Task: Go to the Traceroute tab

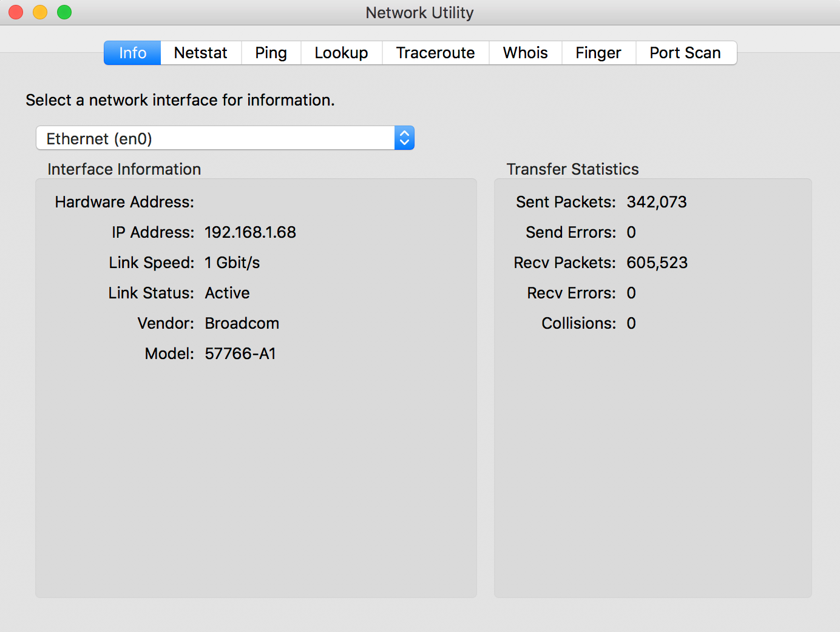Action: 435,53
